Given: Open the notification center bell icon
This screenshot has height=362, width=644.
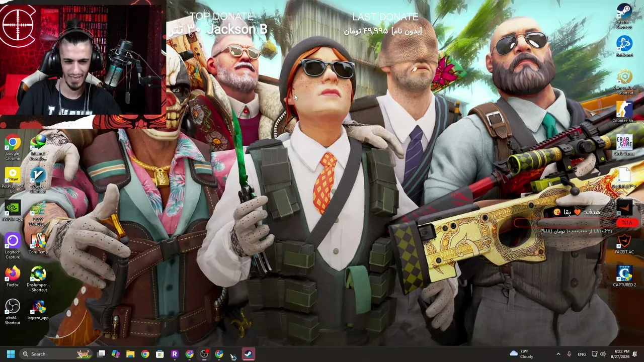Looking at the screenshot, I should point(635,354).
